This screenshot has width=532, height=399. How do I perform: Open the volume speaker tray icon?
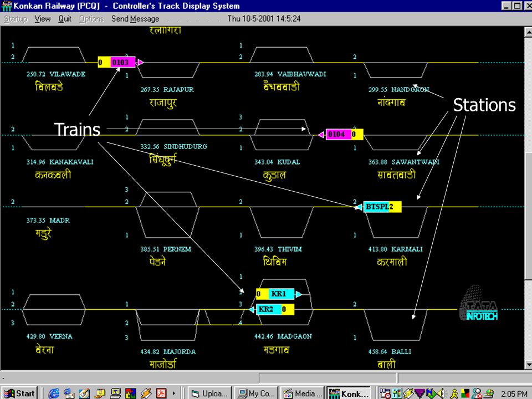(442, 393)
